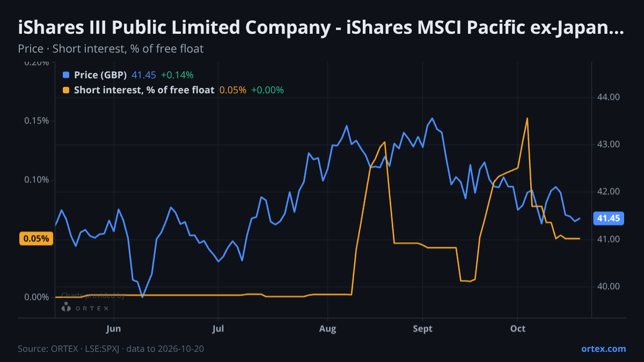Click the 41.00 right axis label
Image resolution: width=644 pixels, height=362 pixels.
click(608, 239)
